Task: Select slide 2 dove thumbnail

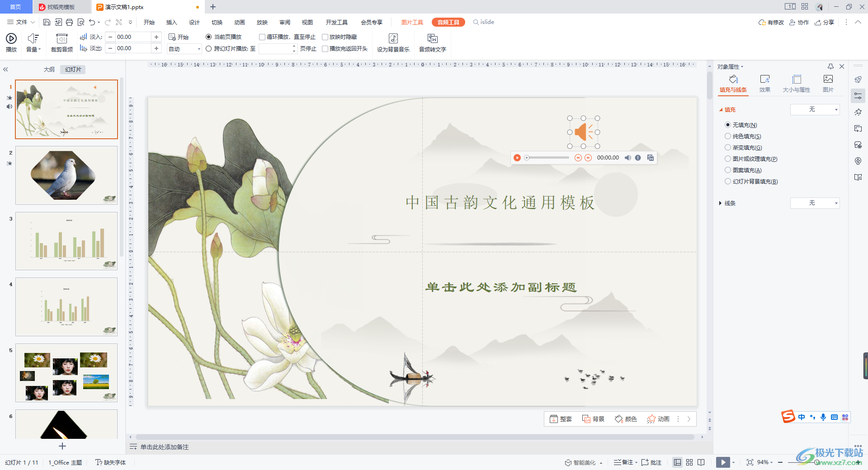Action: [x=66, y=175]
